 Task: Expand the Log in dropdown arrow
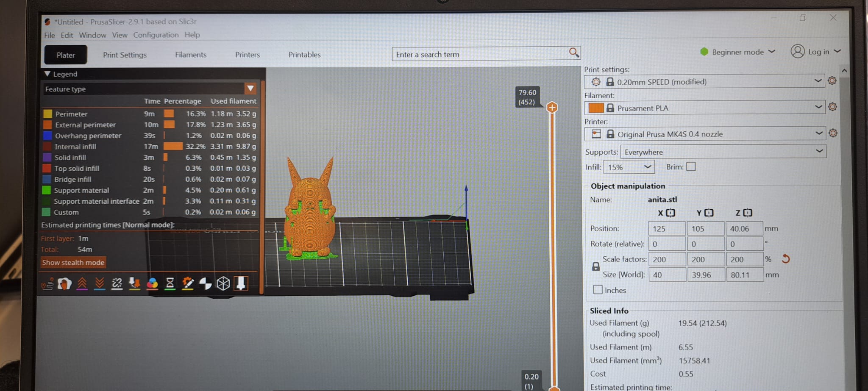coord(837,51)
